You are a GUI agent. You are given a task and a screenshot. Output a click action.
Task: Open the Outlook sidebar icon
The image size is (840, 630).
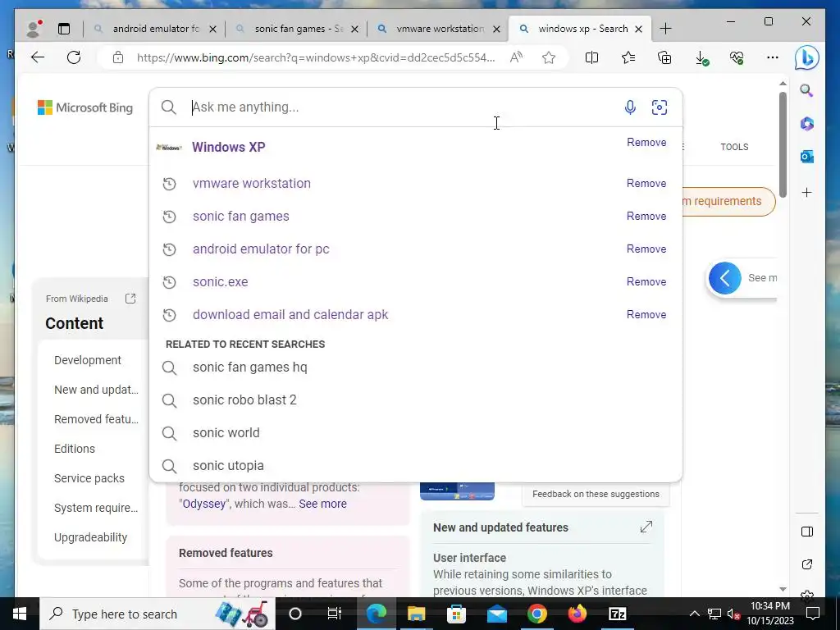807,157
